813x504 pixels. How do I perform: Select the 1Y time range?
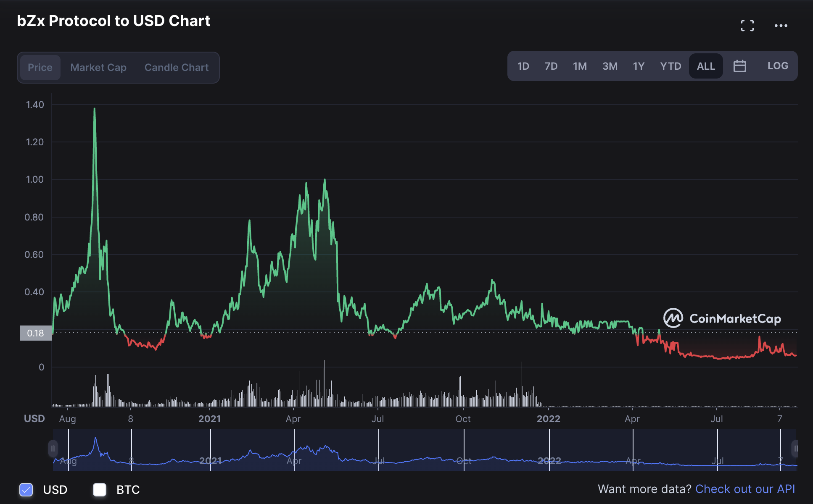click(639, 66)
